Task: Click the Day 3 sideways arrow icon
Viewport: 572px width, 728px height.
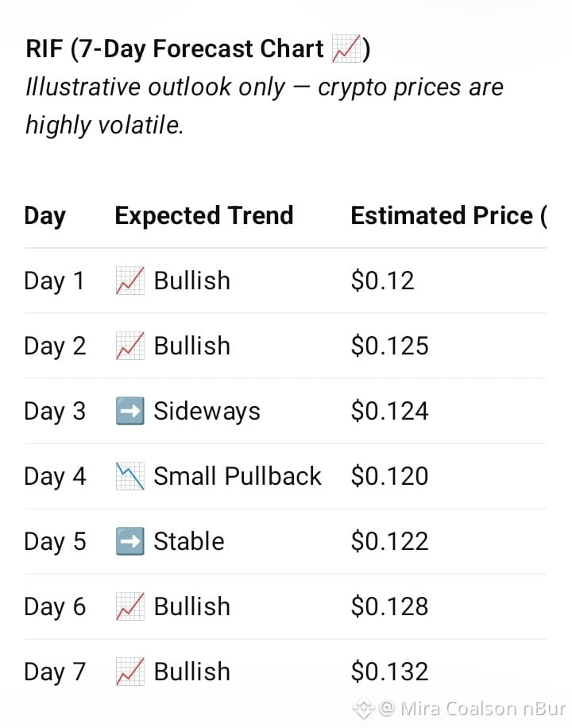Action: (130, 411)
